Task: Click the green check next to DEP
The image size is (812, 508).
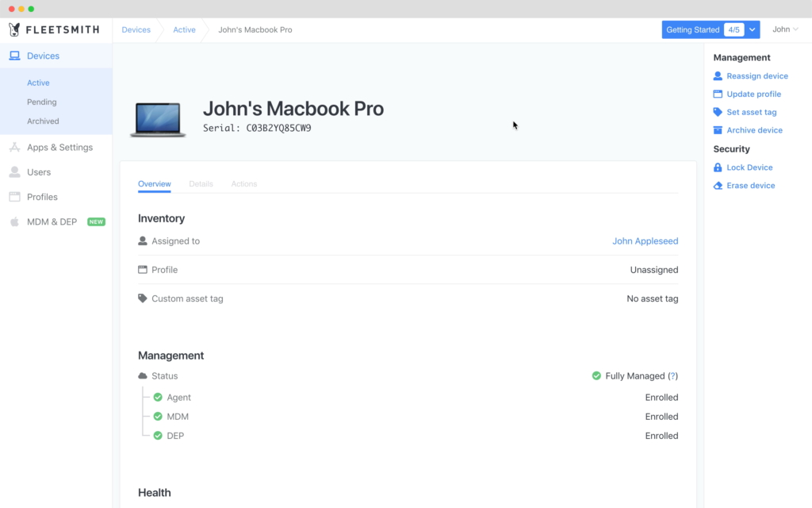Action: pyautogui.click(x=158, y=436)
